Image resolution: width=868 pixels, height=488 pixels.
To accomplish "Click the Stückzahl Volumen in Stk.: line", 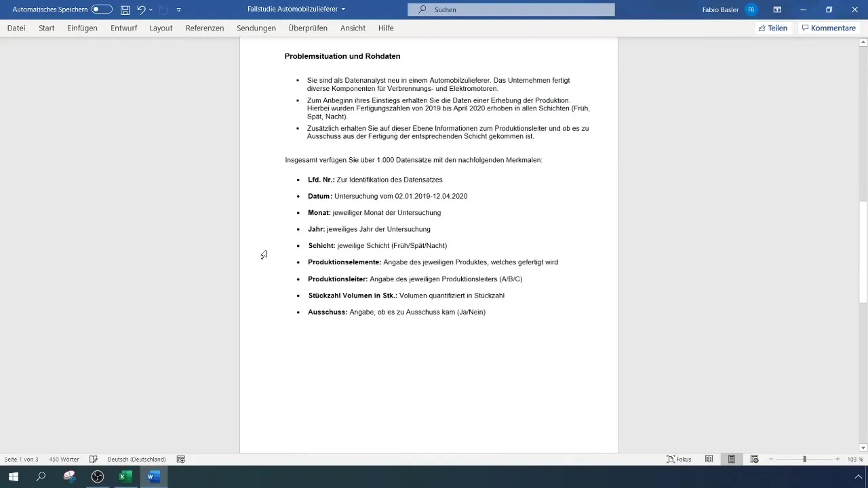I will 406,296.
